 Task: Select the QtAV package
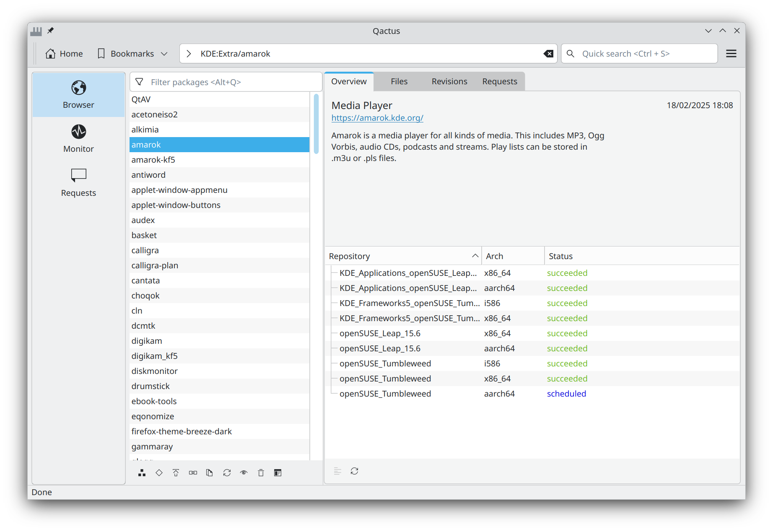click(x=219, y=99)
